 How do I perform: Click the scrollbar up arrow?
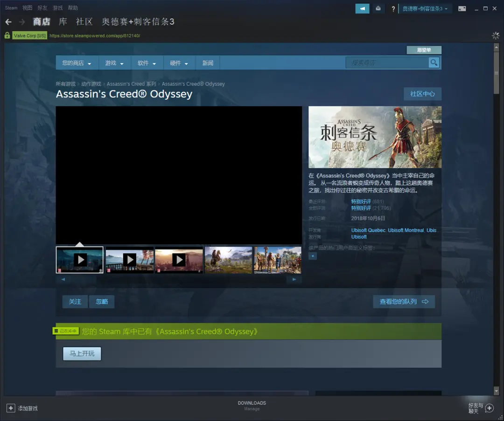coord(496,47)
